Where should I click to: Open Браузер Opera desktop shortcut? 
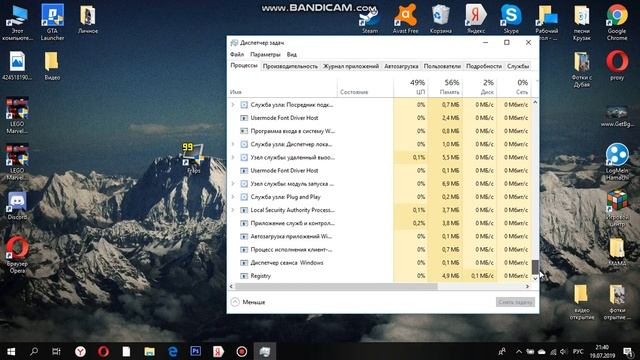[17, 255]
